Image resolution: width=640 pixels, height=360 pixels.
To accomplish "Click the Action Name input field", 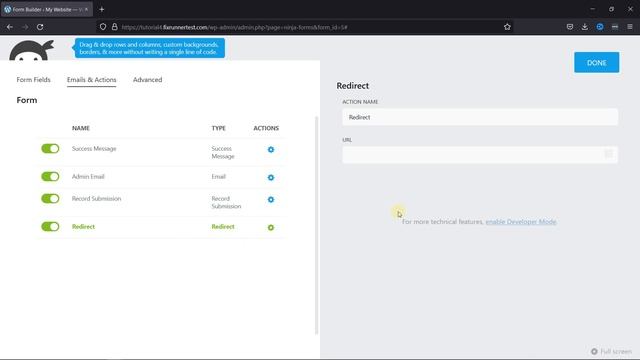I will click(480, 117).
